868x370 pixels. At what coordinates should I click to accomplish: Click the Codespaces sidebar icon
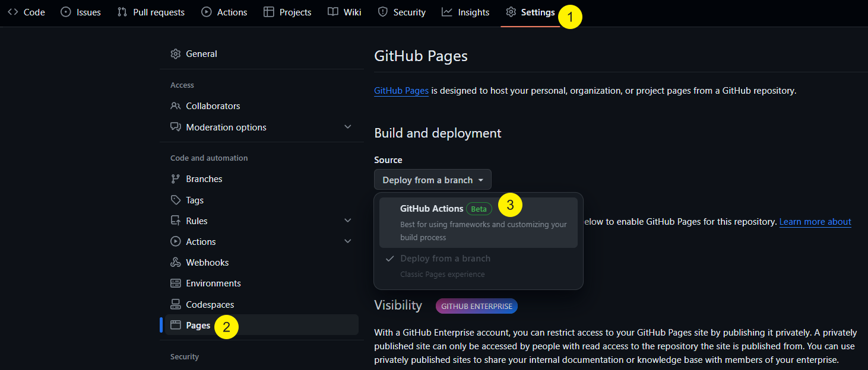[x=175, y=305]
